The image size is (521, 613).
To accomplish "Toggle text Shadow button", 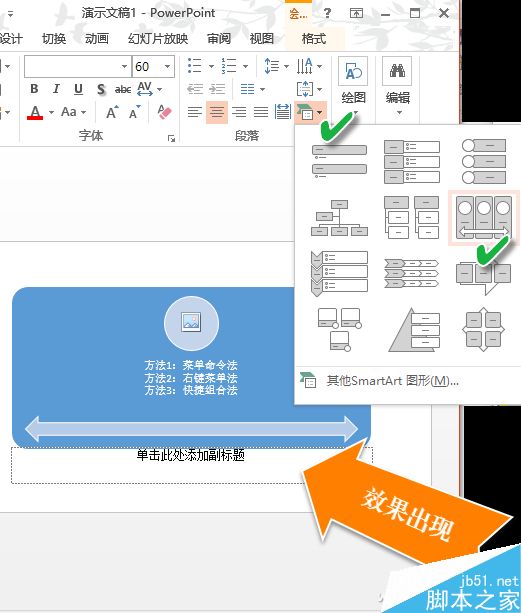I will (x=101, y=89).
